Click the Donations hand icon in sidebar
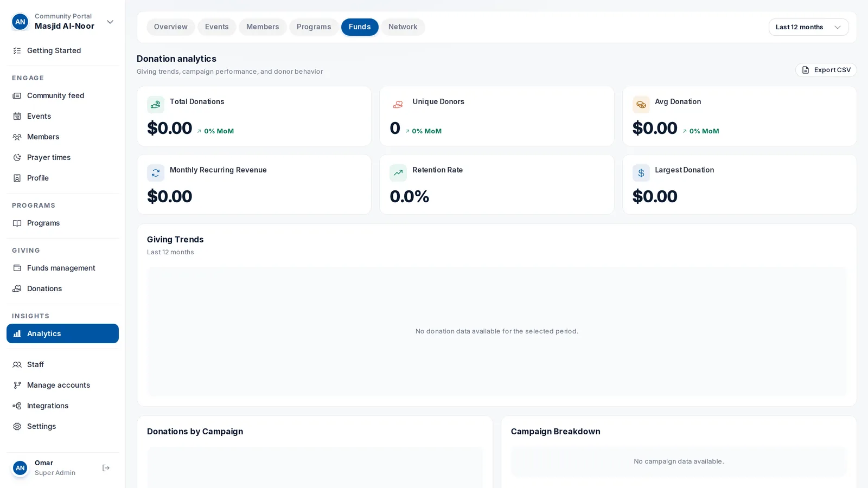This screenshot has height=488, width=868. [x=17, y=288]
